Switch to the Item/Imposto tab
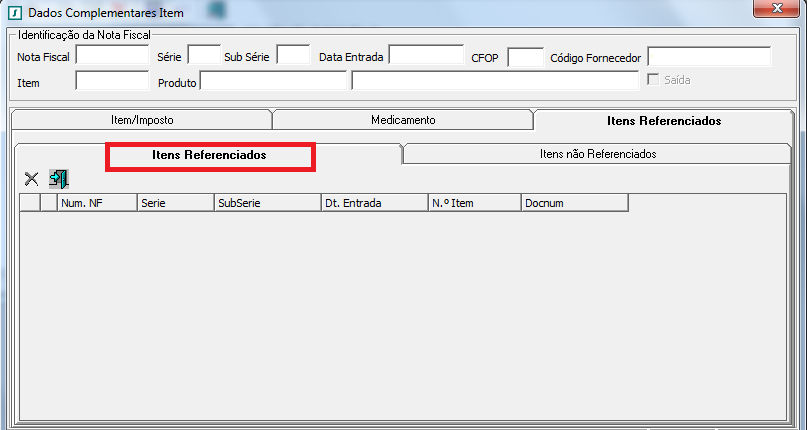 click(142, 120)
